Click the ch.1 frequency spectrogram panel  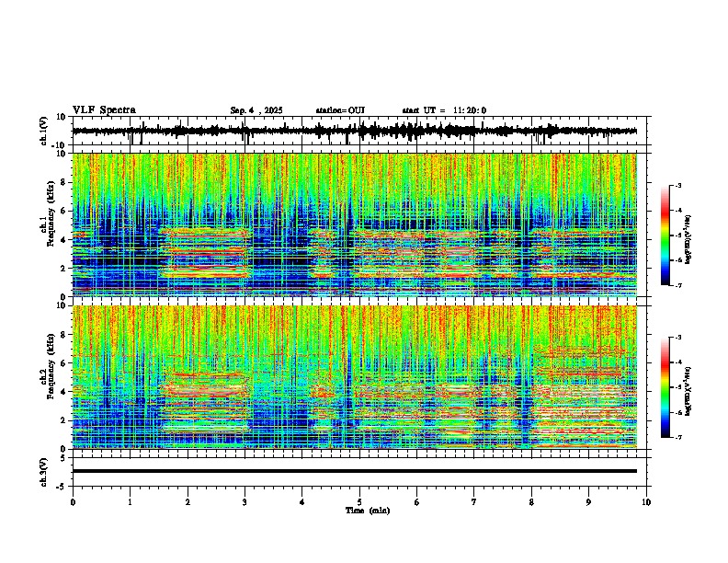coord(355,224)
